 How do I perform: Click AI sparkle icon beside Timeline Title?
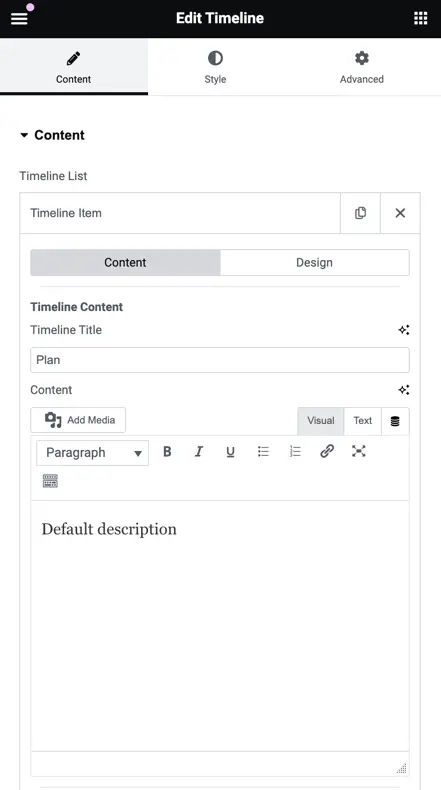[x=404, y=330]
